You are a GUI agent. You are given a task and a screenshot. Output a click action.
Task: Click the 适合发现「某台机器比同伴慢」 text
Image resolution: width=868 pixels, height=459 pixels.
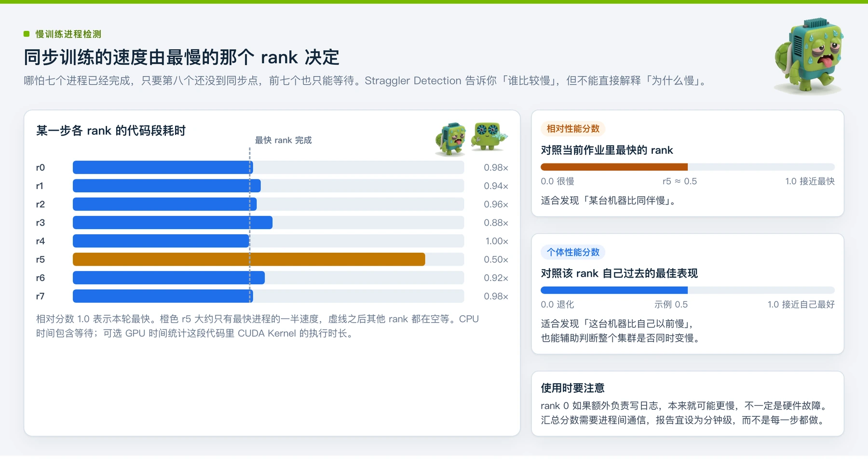pos(609,201)
